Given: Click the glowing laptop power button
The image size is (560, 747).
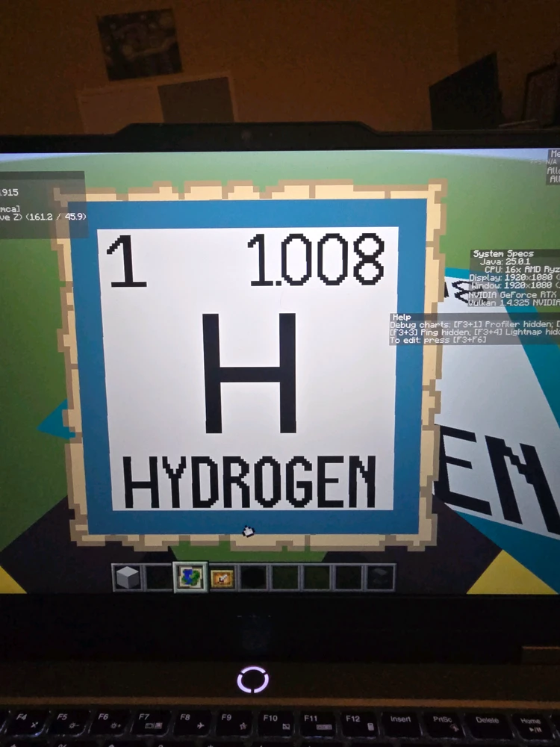Looking at the screenshot, I should 253,679.
